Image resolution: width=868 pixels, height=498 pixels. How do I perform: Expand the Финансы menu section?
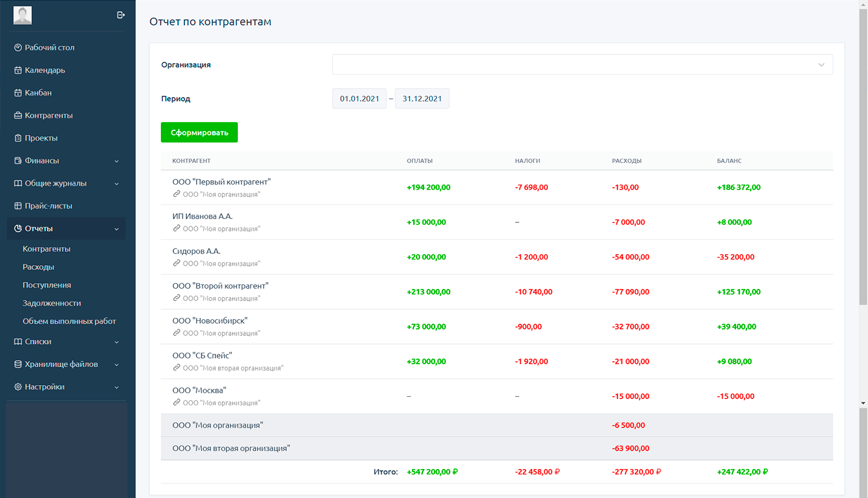[67, 160]
